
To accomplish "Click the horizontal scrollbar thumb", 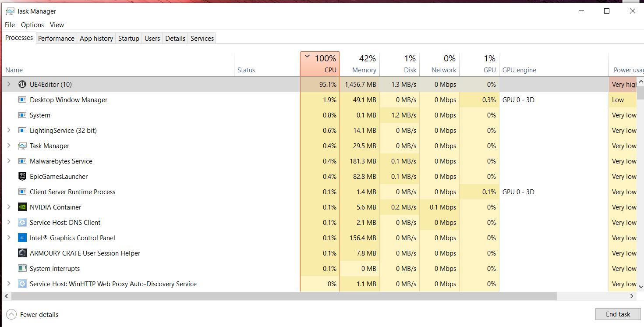I will 284,296.
